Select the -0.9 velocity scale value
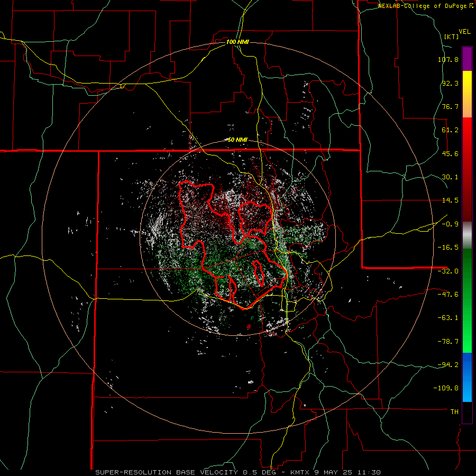Image resolution: width=476 pixels, height=476 pixels. click(x=450, y=224)
